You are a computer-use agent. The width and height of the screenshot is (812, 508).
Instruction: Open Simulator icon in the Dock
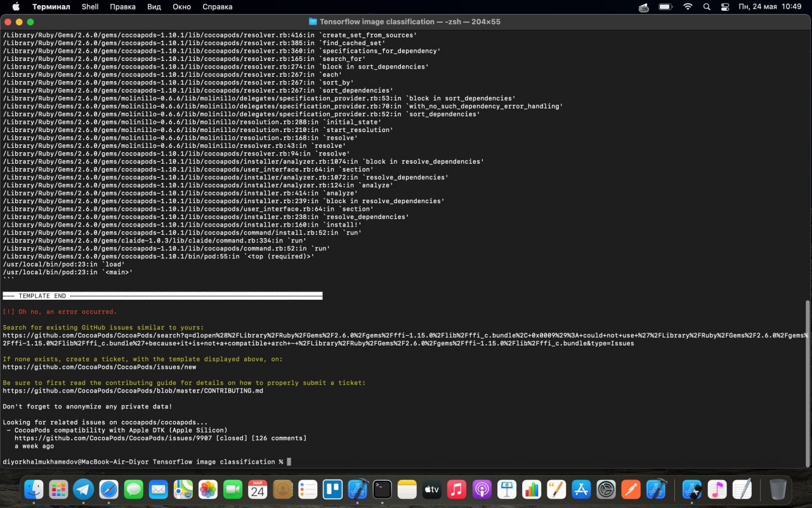tap(692, 489)
